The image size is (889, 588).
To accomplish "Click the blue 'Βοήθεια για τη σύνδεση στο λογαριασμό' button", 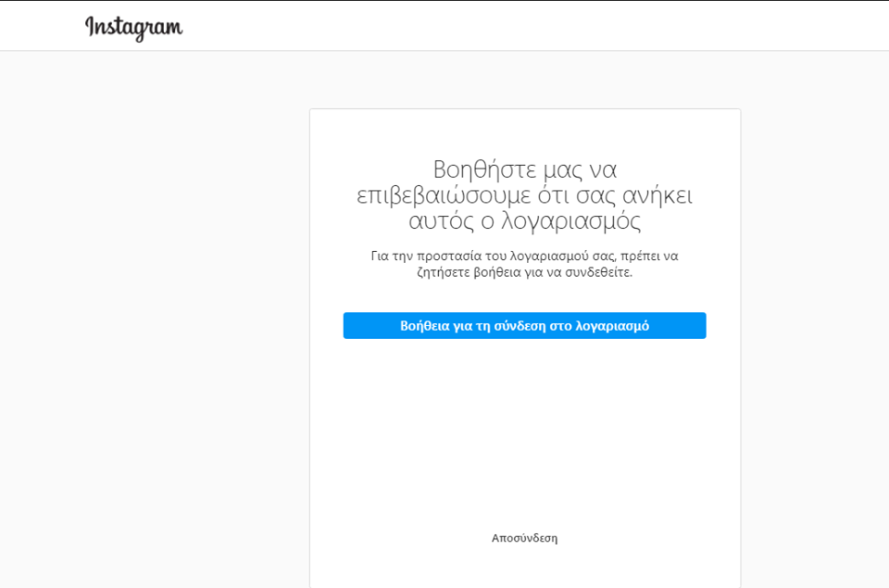I will coord(524,325).
